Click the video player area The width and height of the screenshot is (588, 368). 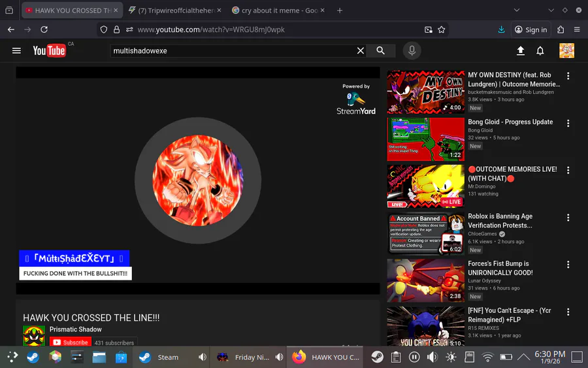coord(197,180)
